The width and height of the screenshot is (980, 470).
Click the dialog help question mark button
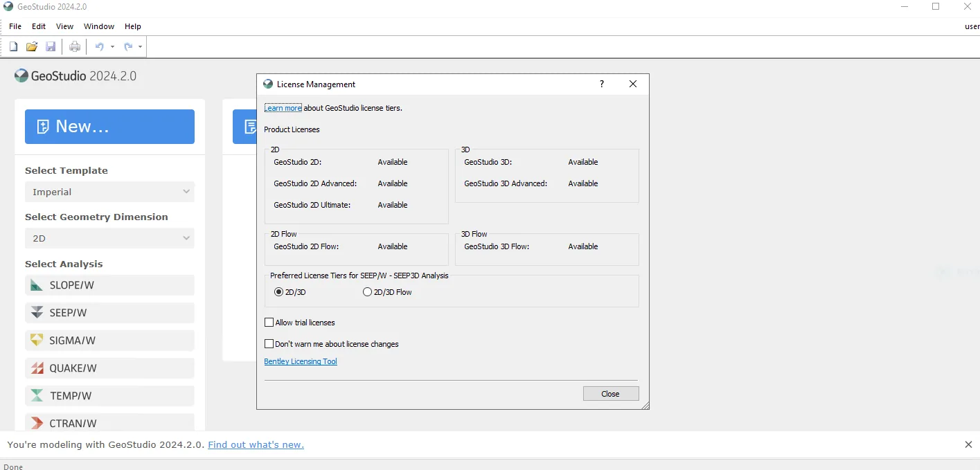pyautogui.click(x=602, y=84)
